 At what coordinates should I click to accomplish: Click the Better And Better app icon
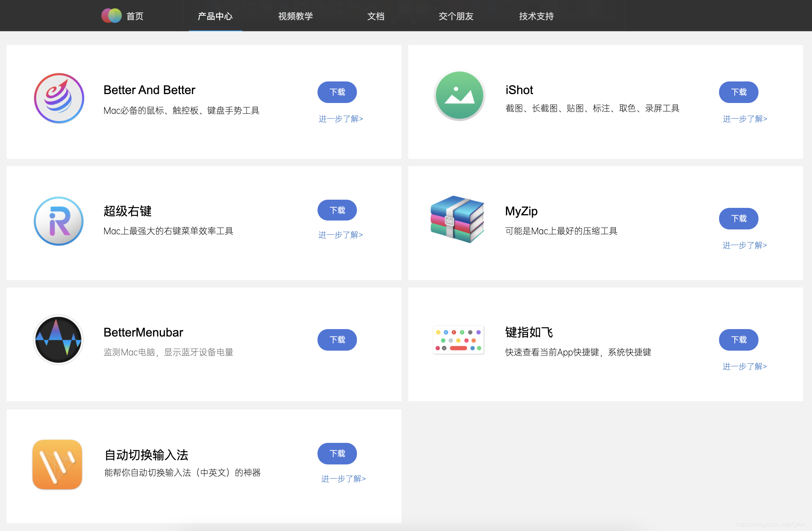(59, 98)
